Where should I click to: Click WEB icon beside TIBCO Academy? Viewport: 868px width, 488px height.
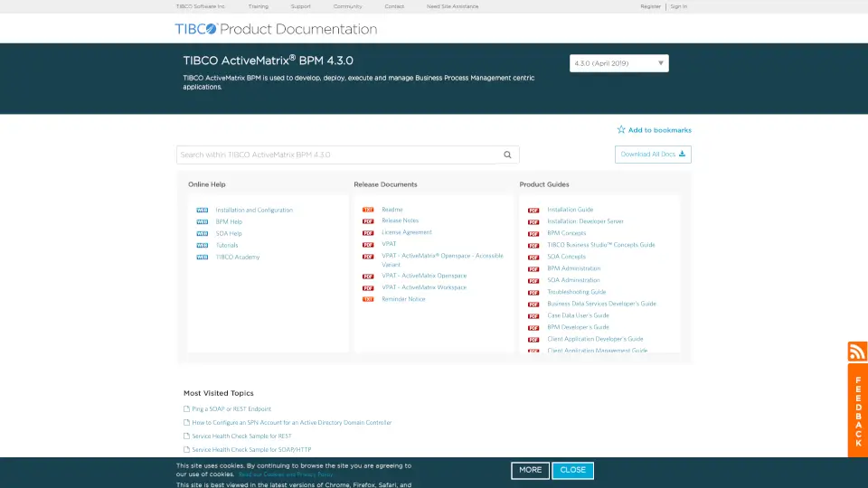(202, 258)
